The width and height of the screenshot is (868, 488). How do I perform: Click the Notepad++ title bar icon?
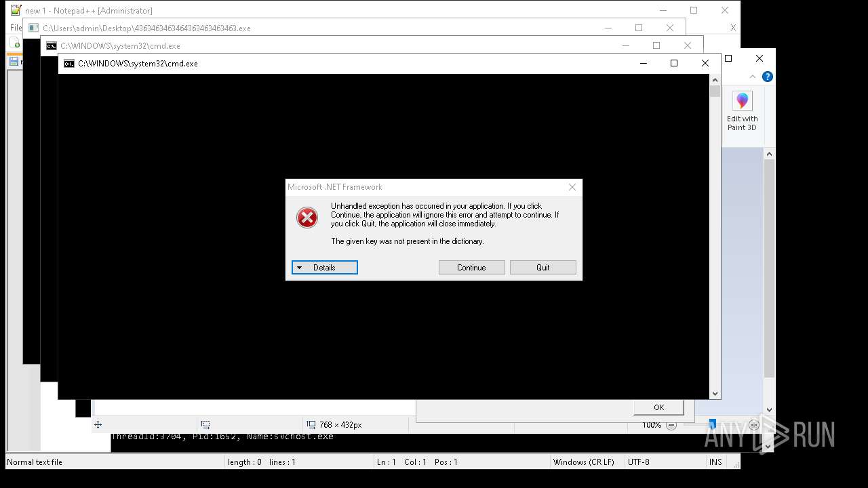16,10
